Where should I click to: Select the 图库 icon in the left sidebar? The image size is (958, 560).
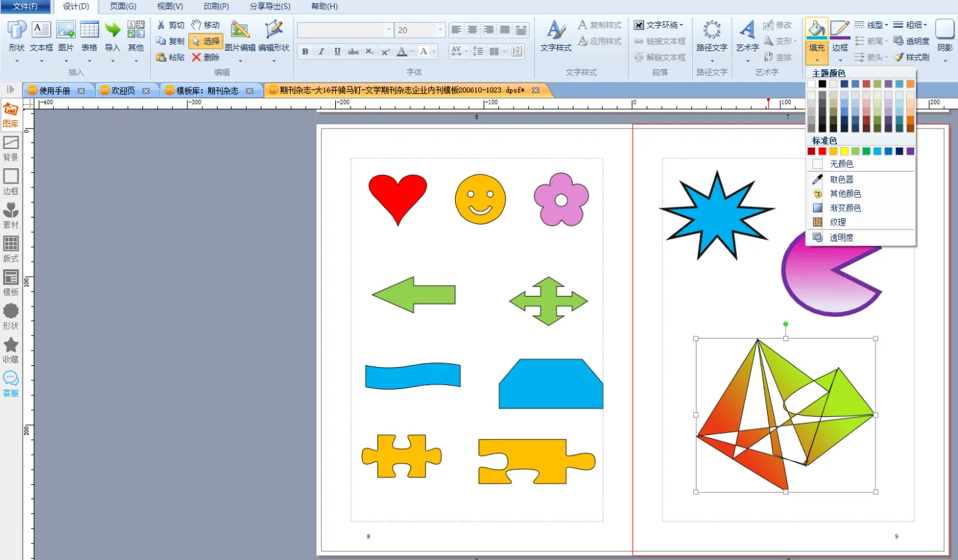point(11,114)
